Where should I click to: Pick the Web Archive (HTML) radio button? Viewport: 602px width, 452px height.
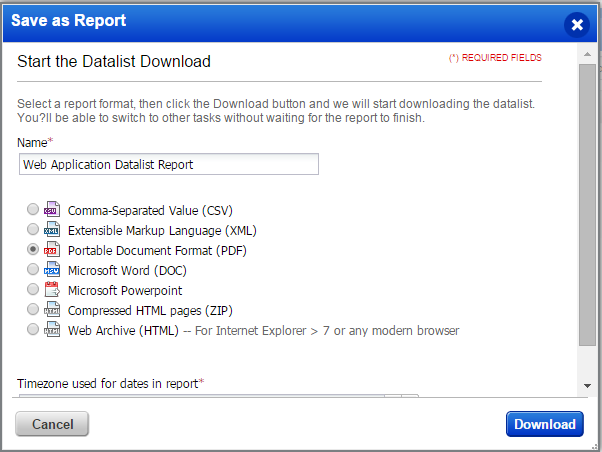[x=33, y=329]
